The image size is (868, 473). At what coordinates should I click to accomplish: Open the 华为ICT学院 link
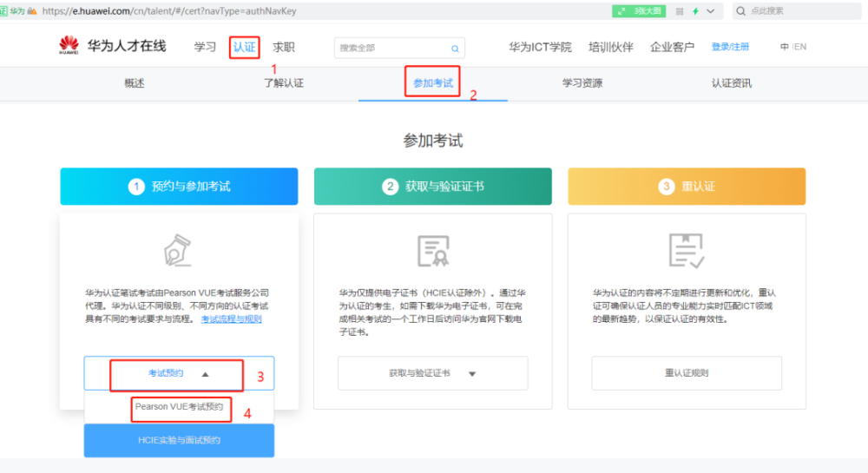pyautogui.click(x=540, y=47)
